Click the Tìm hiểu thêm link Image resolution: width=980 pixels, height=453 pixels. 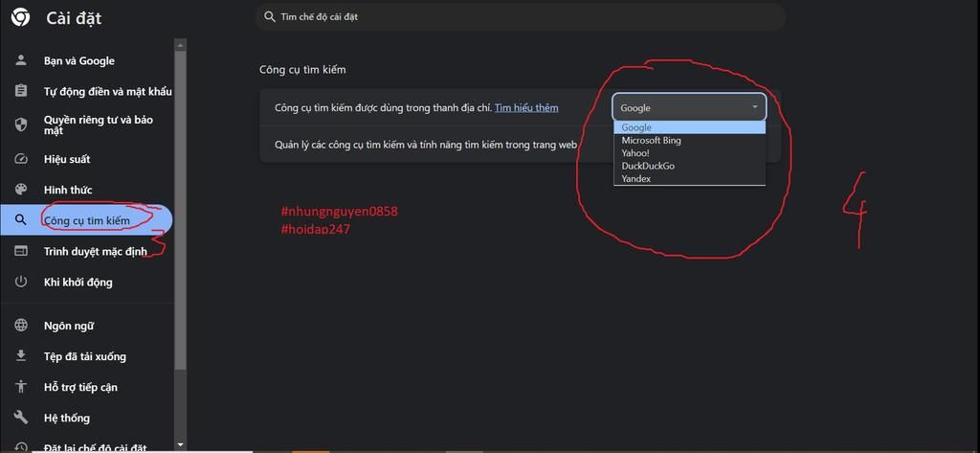[526, 107]
